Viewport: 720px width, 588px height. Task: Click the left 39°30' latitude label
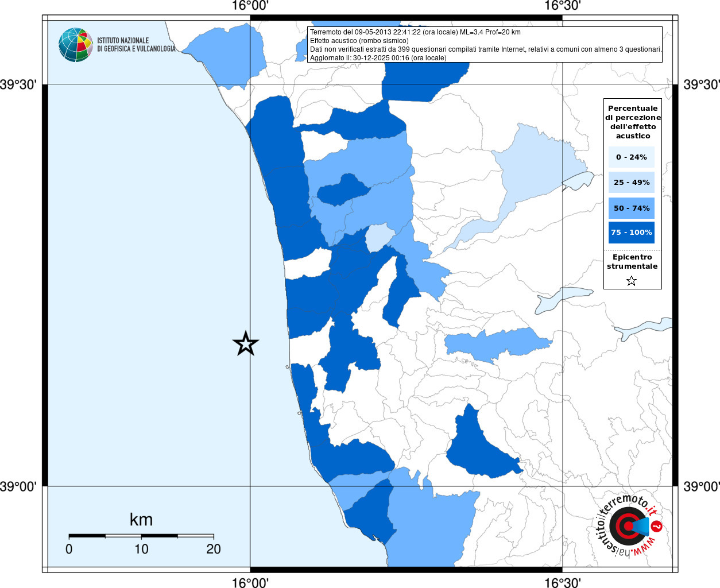click(18, 85)
